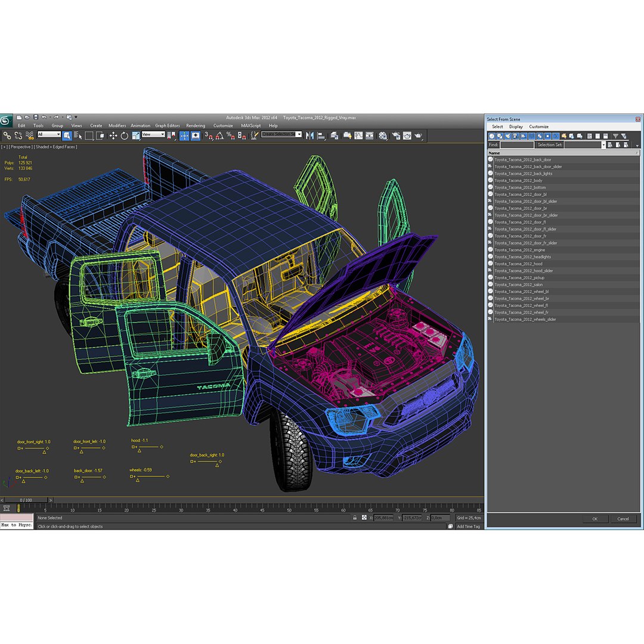Toggle Keyboard Shortcut Override
Viewport: 644px width, 644px height.
pos(196,135)
